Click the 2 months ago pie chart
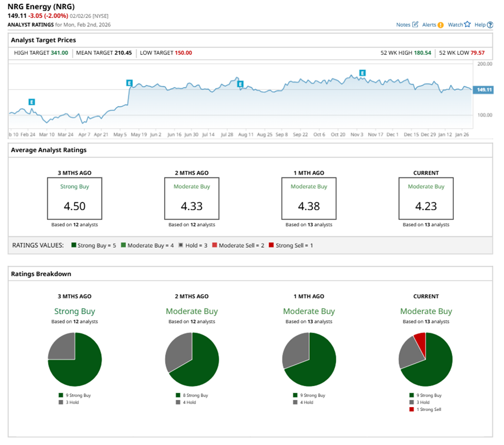The image size is (504, 445). click(x=191, y=360)
